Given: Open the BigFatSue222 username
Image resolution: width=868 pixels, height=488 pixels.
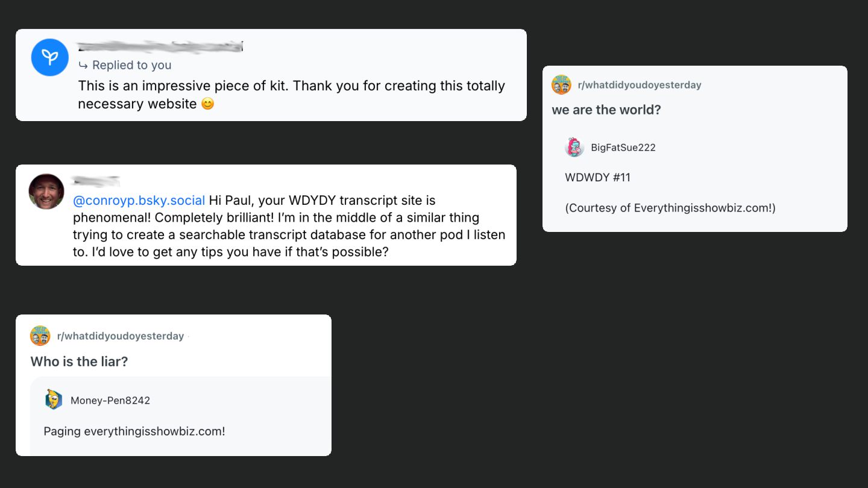Looking at the screenshot, I should click(x=623, y=148).
